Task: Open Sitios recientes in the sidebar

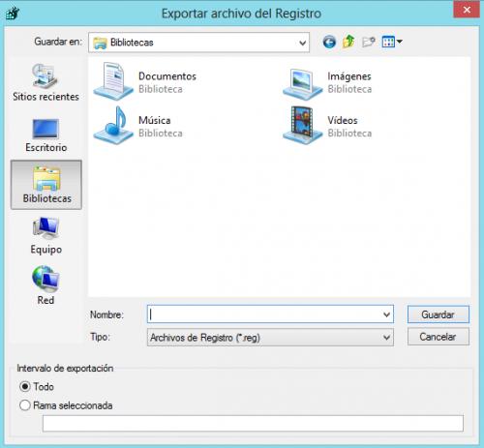Action: 45,82
